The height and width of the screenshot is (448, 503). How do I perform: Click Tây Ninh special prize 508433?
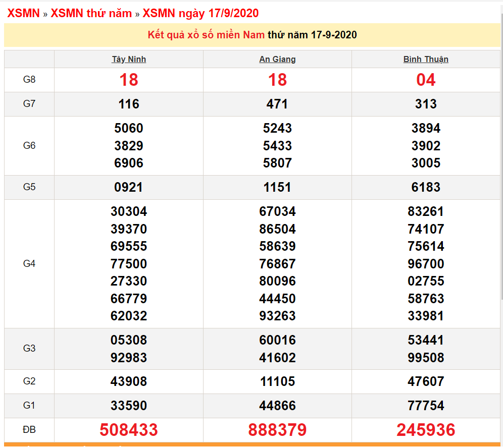coord(128,430)
